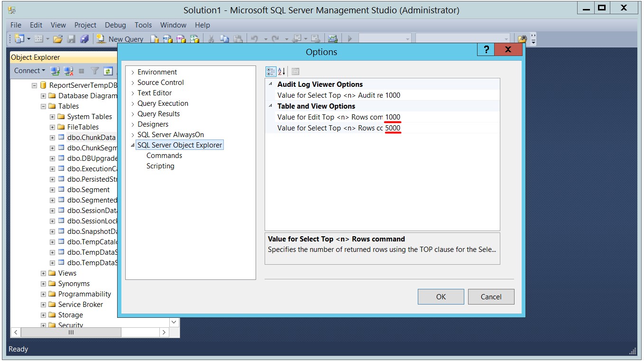Select dbo.ChunkData table in Object Explorer
Image resolution: width=644 pixels, height=361 pixels.
pyautogui.click(x=91, y=138)
